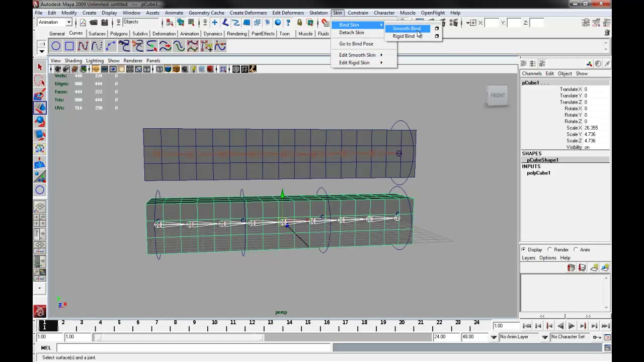Select the Soft Modification tool
644x362 pixels.
[x=40, y=162]
